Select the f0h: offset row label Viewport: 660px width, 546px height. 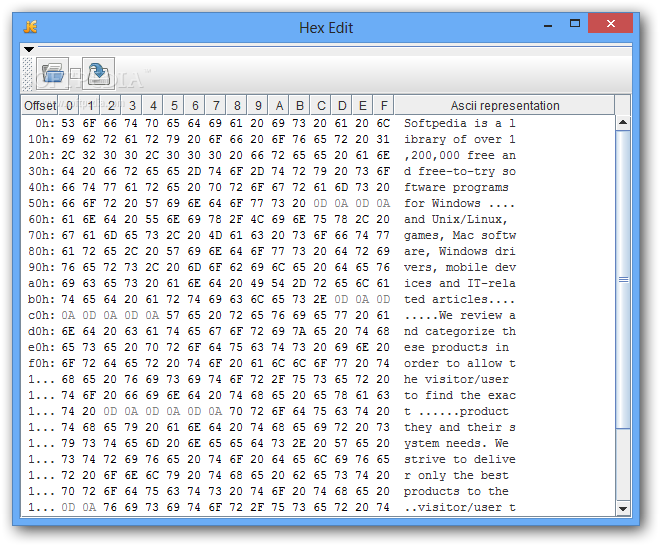pos(42,363)
